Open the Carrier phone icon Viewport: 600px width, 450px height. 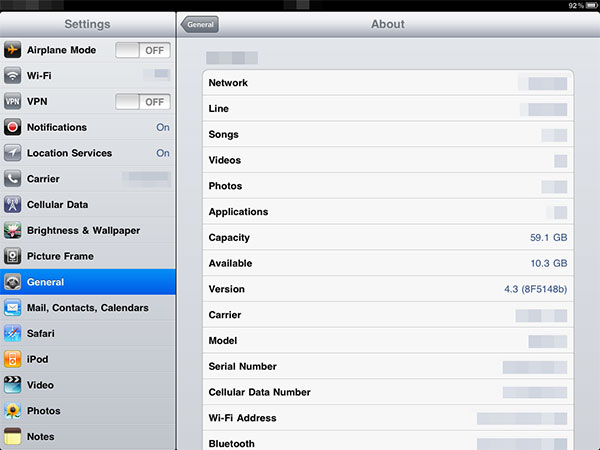tap(12, 179)
